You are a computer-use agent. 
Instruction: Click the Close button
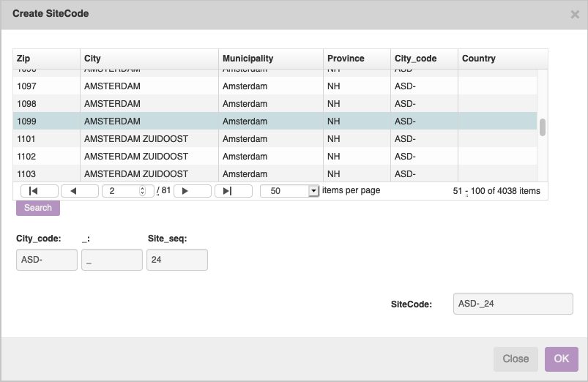(516, 359)
